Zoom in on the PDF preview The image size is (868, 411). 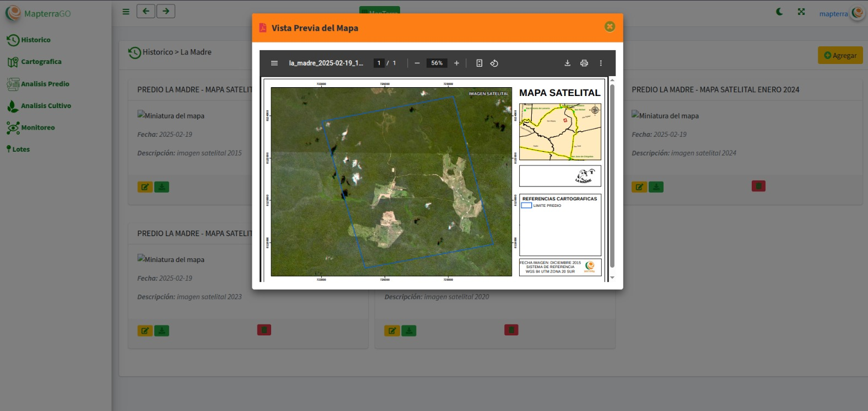pos(456,63)
